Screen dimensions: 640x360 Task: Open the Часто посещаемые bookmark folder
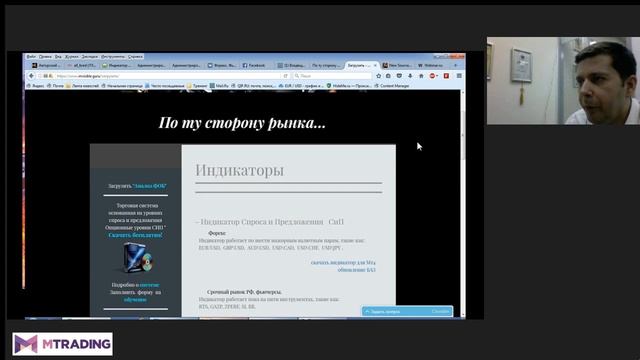165,86
